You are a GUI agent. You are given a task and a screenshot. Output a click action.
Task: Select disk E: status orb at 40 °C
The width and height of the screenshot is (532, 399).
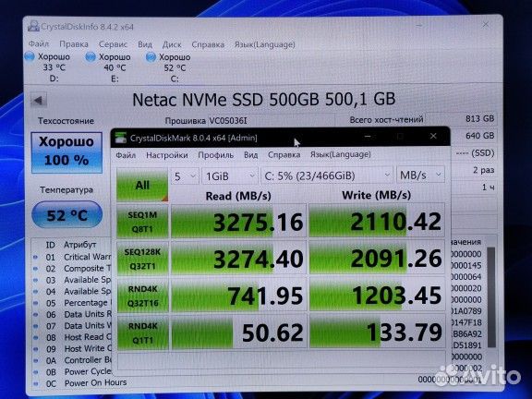[x=91, y=57]
